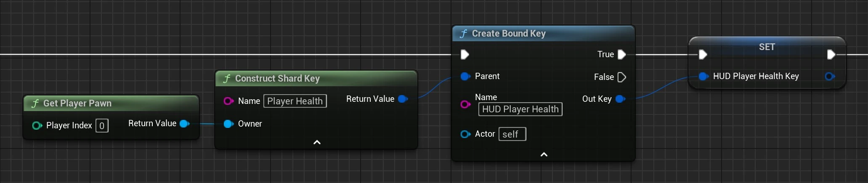The width and height of the screenshot is (868, 183).
Task: Click the Owner input pin
Action: pyautogui.click(x=228, y=124)
